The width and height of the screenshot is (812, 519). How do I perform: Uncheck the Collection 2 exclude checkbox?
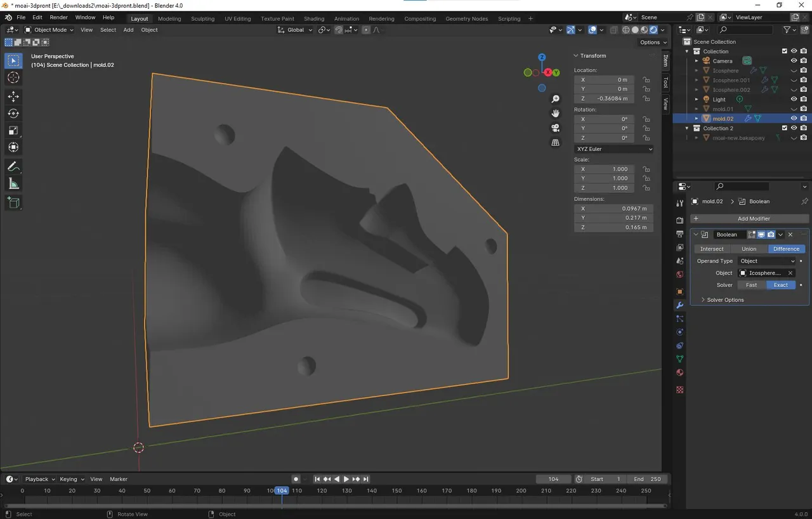tap(785, 128)
